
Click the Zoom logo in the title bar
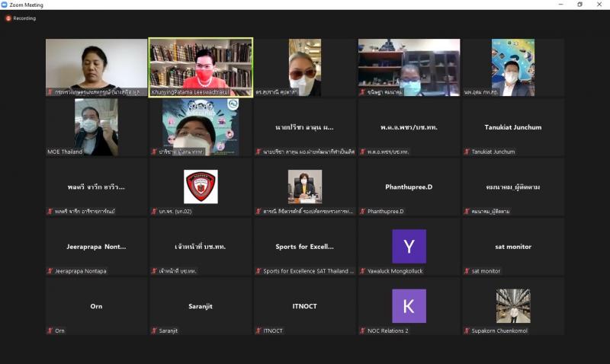coord(5,5)
